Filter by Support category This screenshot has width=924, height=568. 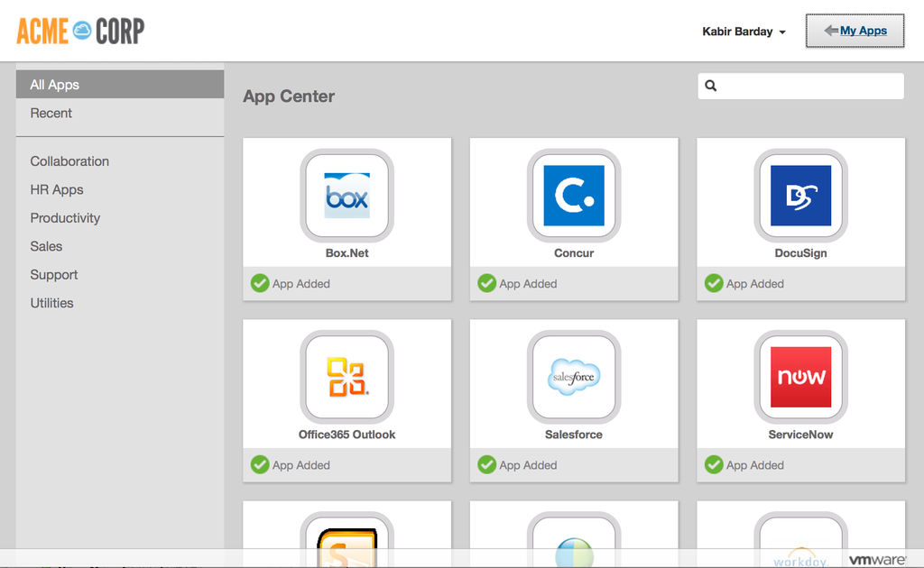point(53,274)
